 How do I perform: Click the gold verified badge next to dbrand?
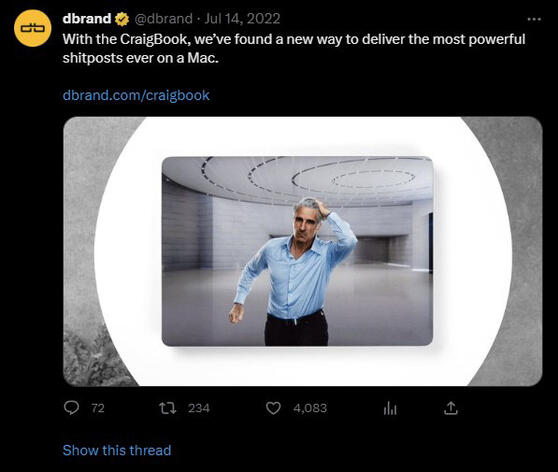(x=121, y=19)
